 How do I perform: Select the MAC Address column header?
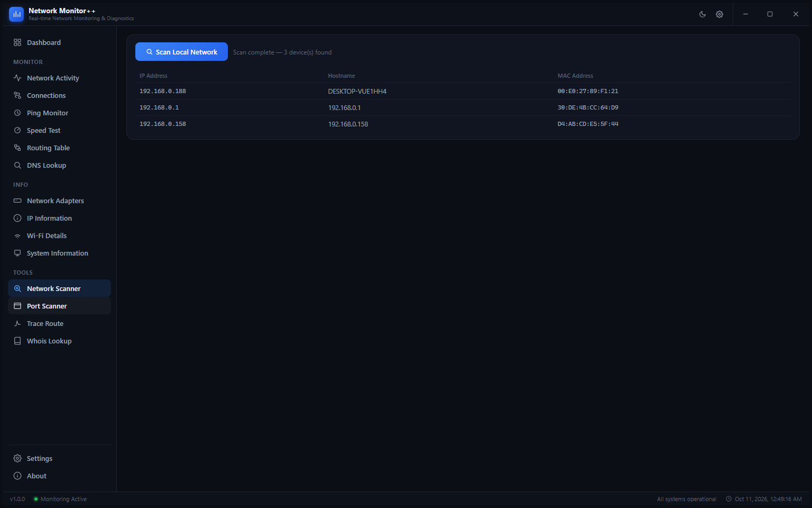point(575,76)
